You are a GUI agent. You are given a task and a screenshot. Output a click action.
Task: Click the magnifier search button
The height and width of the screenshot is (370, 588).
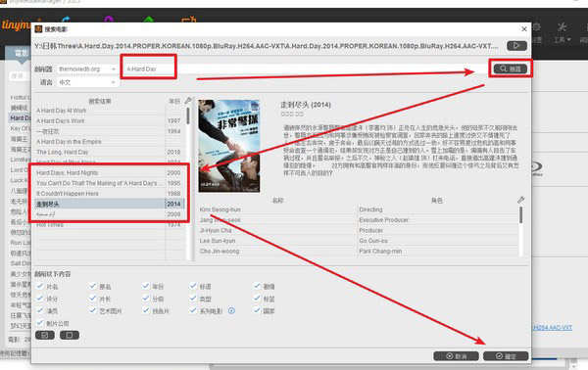tap(511, 69)
